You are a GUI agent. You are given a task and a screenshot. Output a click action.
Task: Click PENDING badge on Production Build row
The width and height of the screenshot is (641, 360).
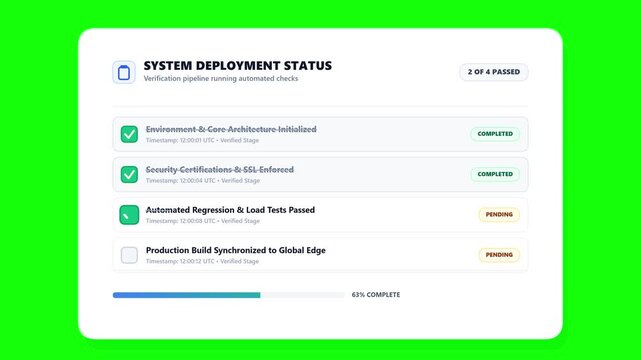pyautogui.click(x=499, y=255)
